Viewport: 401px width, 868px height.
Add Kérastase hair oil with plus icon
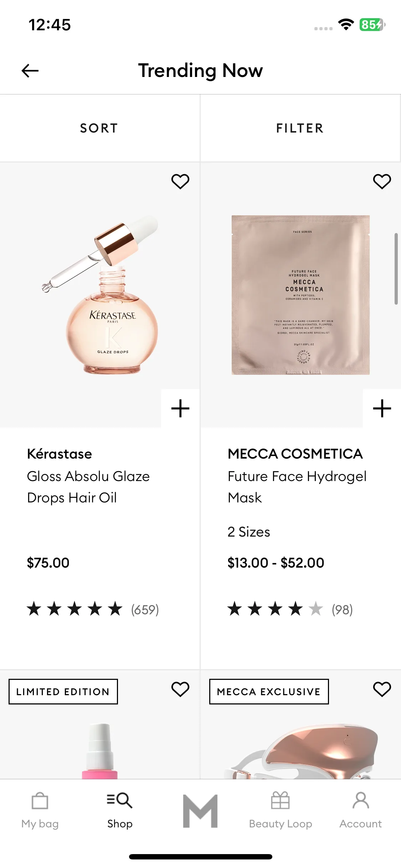(x=180, y=408)
